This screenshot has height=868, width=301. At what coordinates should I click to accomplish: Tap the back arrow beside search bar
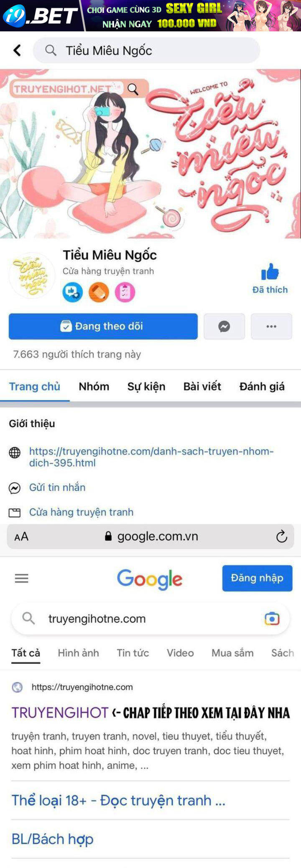[x=17, y=51]
